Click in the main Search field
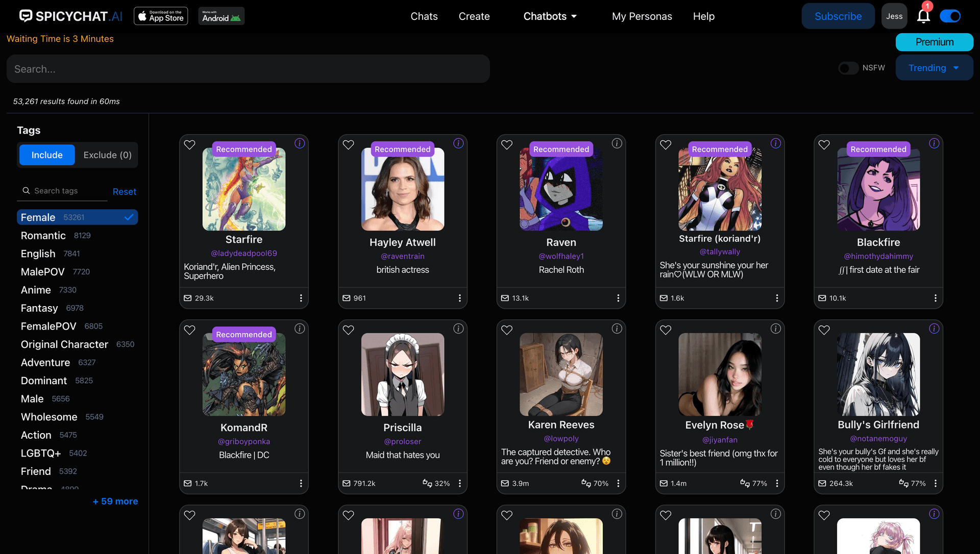Screen dimensions: 980x554 (x=248, y=69)
